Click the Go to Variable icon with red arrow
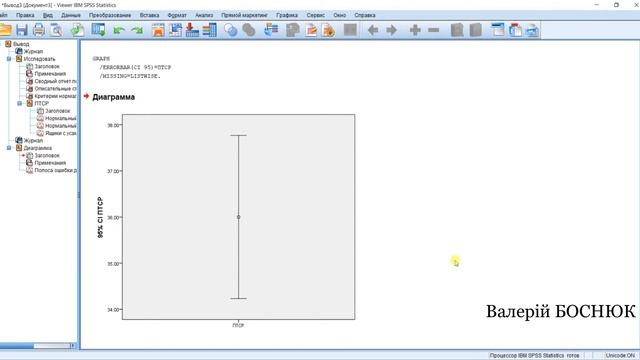The image size is (640, 360). pos(192,30)
